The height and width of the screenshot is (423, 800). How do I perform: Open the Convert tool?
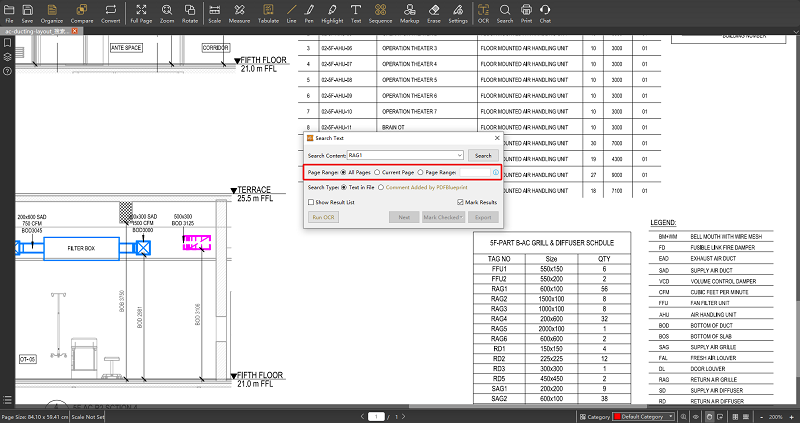[x=111, y=13]
